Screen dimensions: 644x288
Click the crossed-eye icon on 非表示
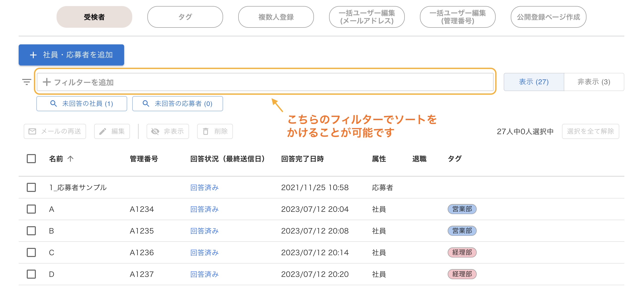click(155, 131)
